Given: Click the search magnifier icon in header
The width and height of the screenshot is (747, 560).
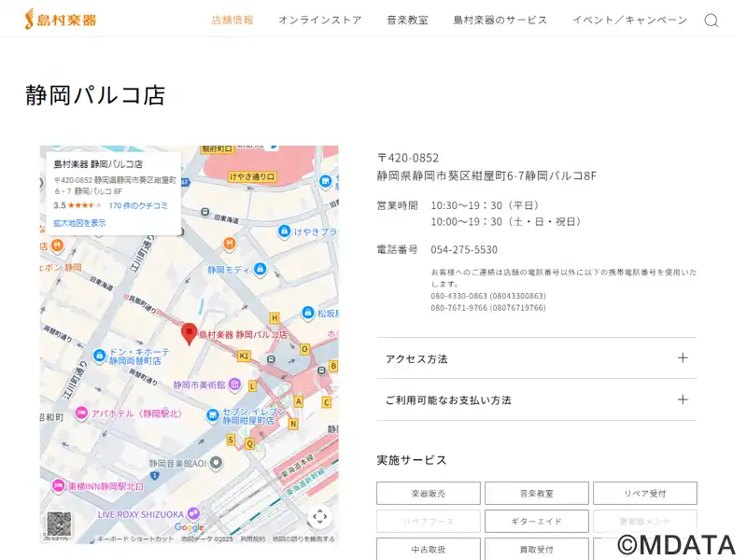Looking at the screenshot, I should point(711,20).
